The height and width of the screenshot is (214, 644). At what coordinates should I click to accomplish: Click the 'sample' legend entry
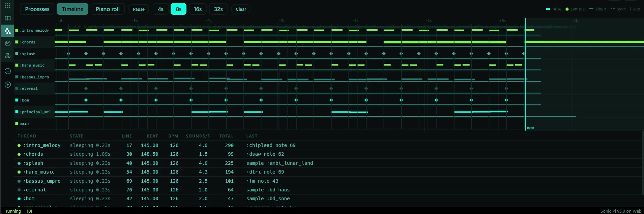[575, 9]
